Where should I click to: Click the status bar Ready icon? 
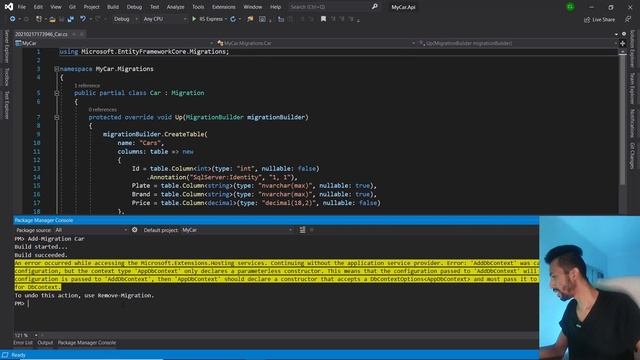click(x=5, y=355)
